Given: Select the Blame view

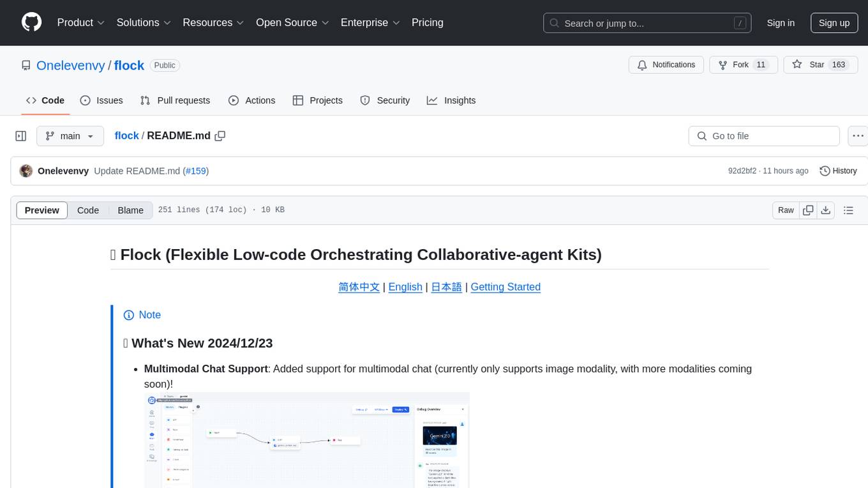Looking at the screenshot, I should tap(130, 210).
